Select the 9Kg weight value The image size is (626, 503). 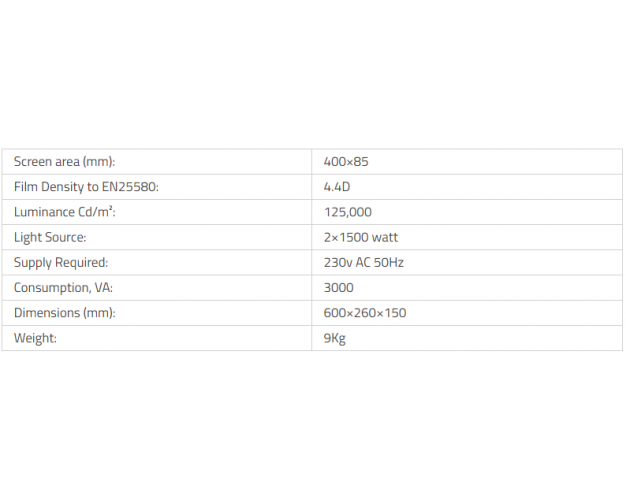pos(335,338)
